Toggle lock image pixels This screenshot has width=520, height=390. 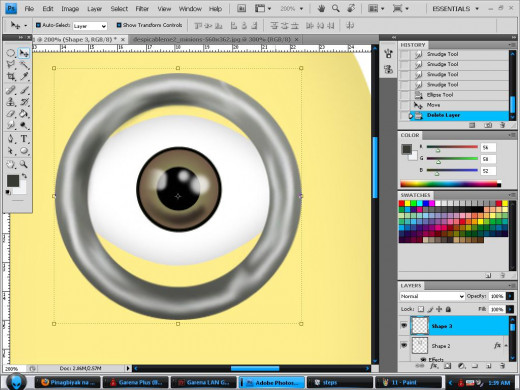click(430, 309)
